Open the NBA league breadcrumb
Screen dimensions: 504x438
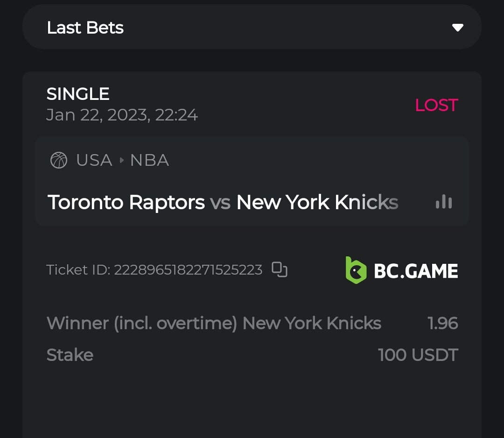click(x=149, y=161)
